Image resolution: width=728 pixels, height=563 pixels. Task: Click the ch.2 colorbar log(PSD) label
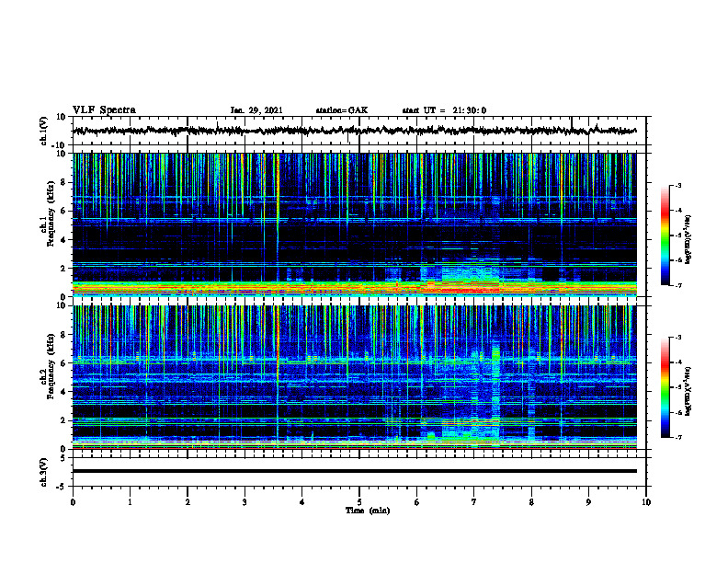click(688, 389)
